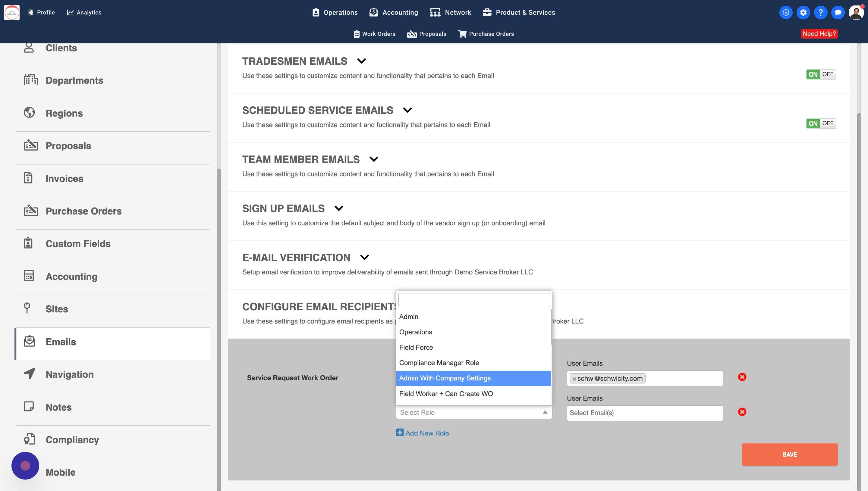Open Navigation settings in sidebar
This screenshot has height=491, width=868.
click(70, 374)
